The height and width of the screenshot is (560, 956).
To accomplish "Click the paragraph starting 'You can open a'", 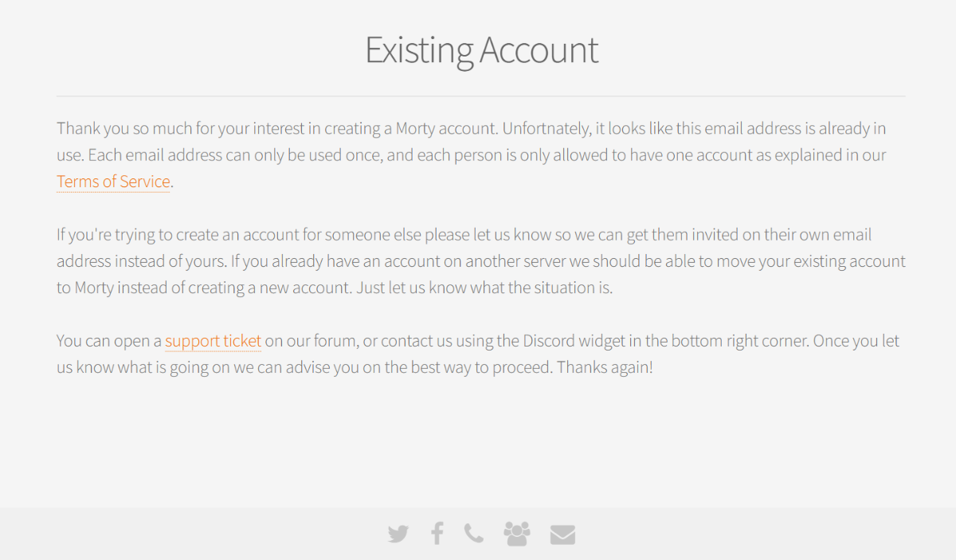I will 478,354.
